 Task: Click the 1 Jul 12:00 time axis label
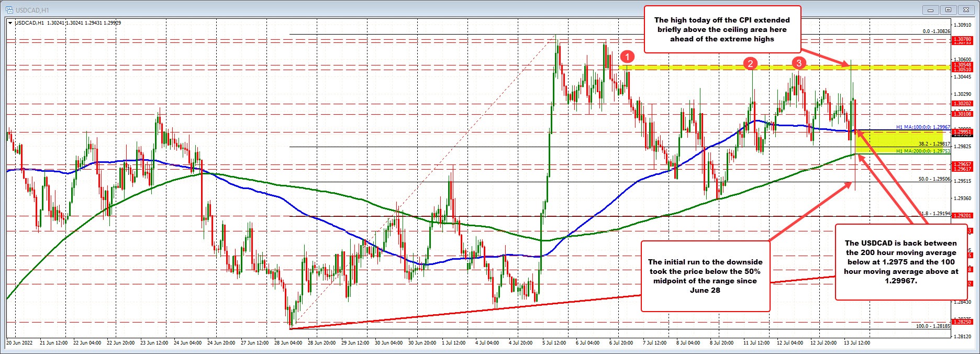click(x=454, y=343)
